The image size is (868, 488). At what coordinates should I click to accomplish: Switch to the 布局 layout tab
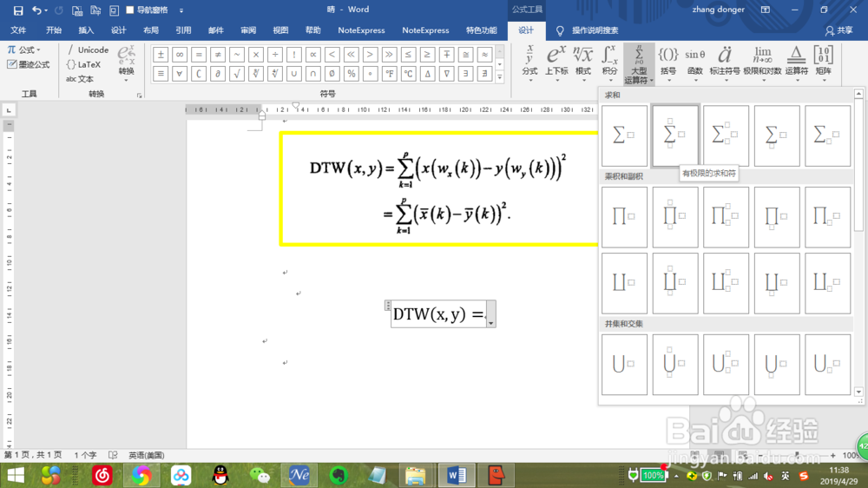click(x=150, y=30)
